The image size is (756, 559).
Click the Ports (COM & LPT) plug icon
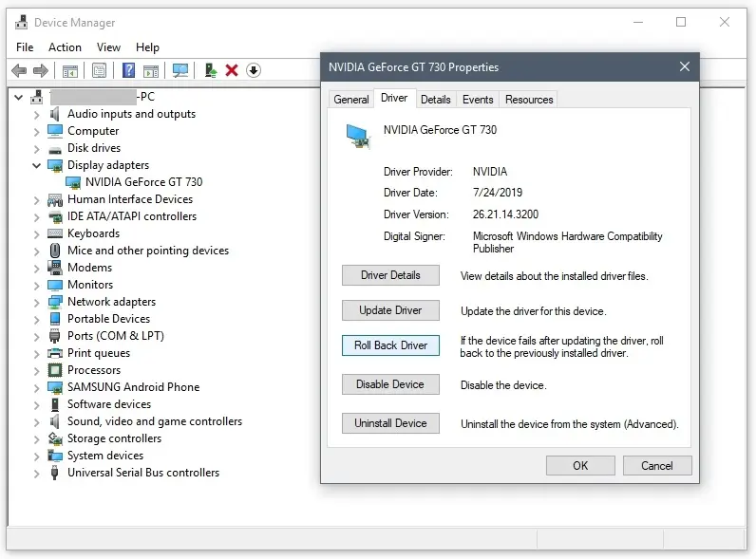[x=55, y=336]
